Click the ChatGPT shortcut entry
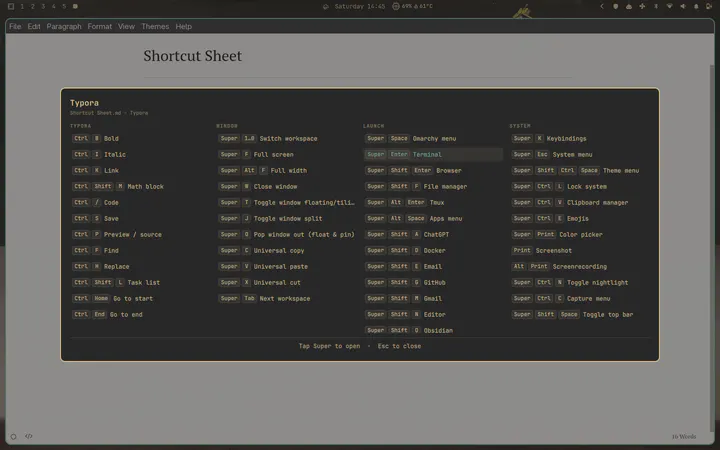720x450 pixels. coord(407,235)
